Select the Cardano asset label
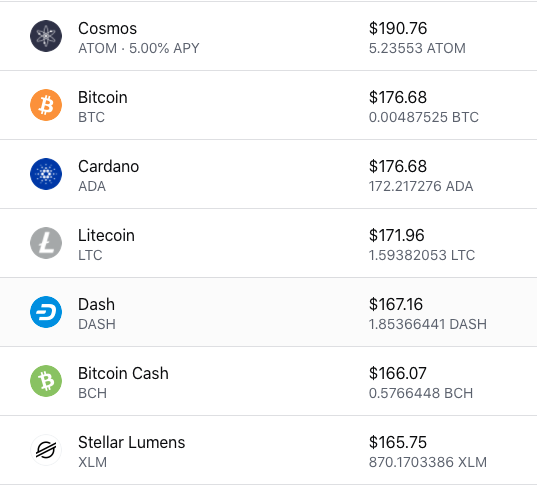The image size is (537, 491). pyautogui.click(x=109, y=166)
